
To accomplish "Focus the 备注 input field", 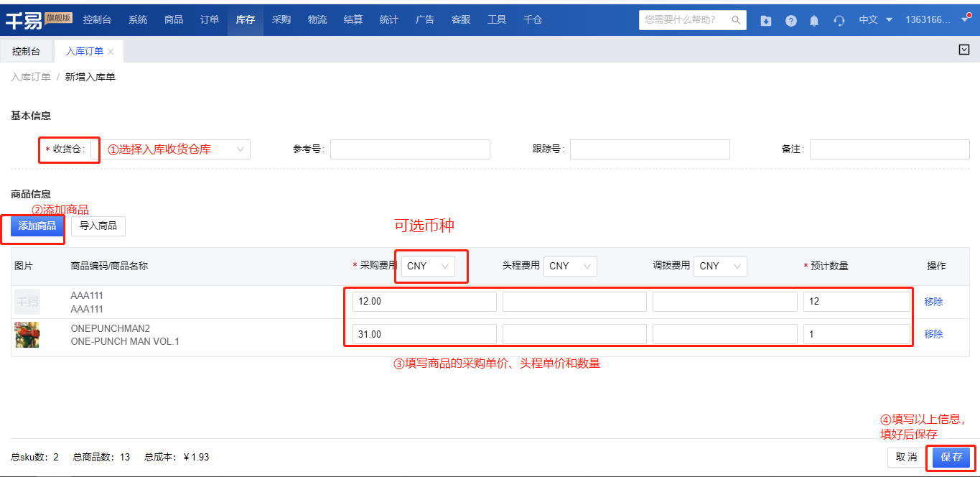I will tap(890, 149).
